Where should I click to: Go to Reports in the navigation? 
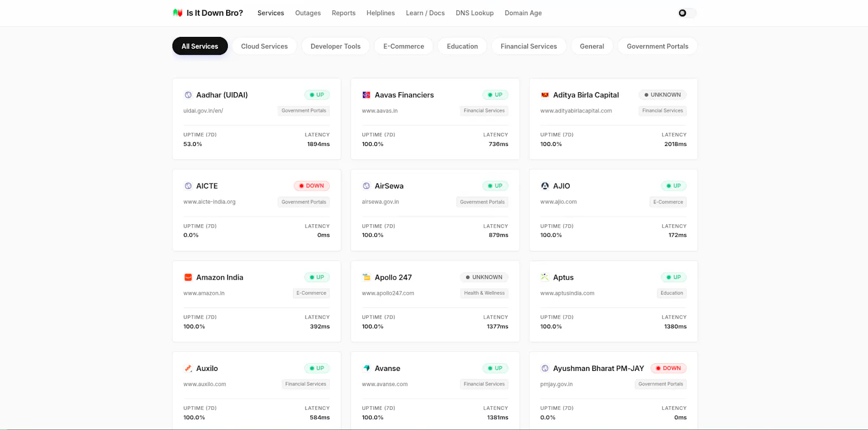tap(343, 13)
